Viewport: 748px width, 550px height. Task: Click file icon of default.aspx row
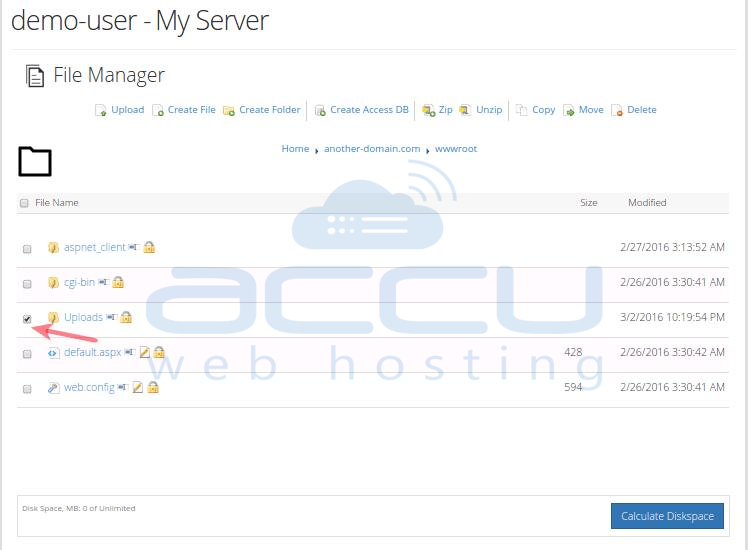tap(53, 353)
